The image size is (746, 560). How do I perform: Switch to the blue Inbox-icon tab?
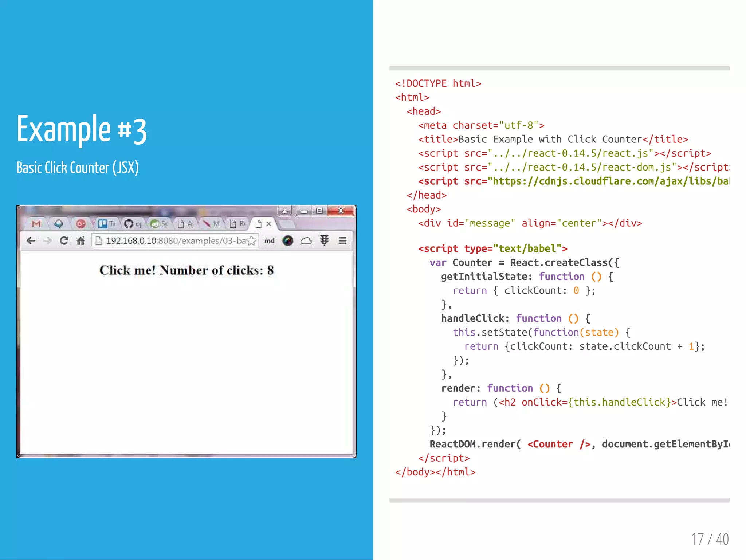(58, 224)
